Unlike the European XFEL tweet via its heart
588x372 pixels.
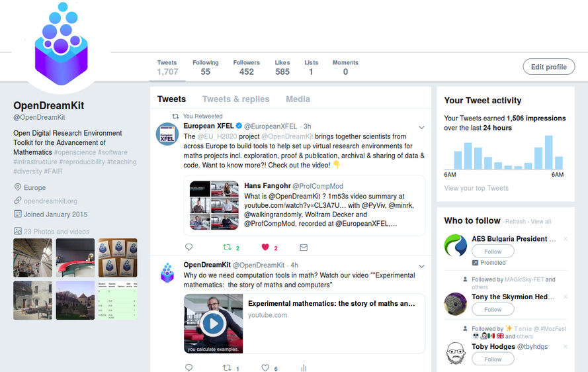(265, 247)
